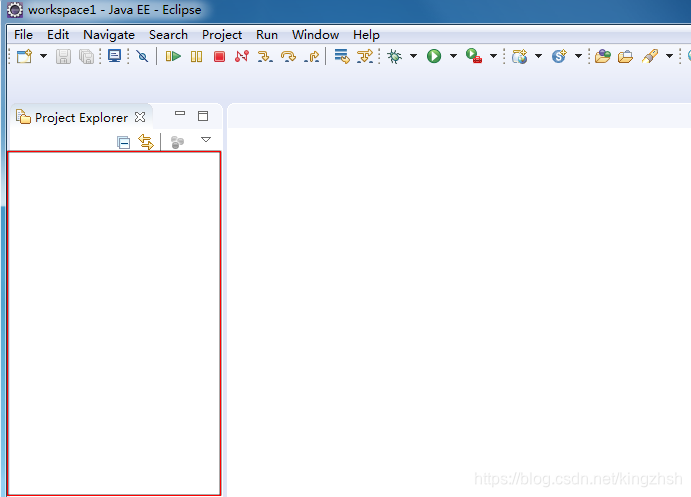Open the Run dropdown arrow
691x497 pixels.
click(x=453, y=56)
